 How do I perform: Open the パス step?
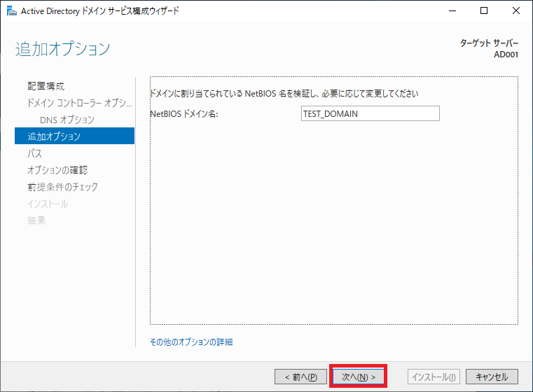coord(35,153)
